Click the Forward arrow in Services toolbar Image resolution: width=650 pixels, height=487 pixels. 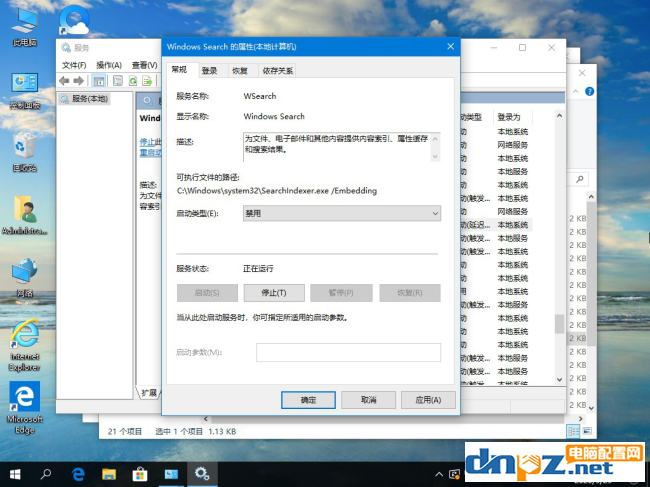pyautogui.click(x=79, y=81)
